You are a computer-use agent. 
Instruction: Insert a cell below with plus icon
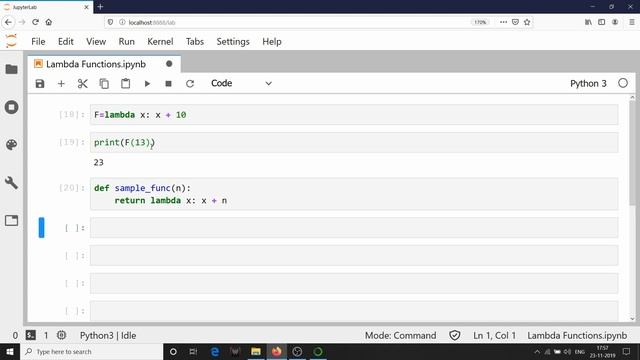coord(61,84)
